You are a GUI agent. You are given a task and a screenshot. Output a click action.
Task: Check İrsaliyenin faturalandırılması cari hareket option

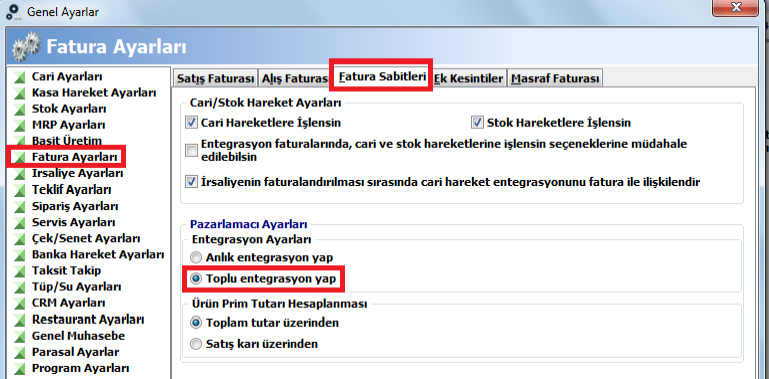(x=191, y=182)
